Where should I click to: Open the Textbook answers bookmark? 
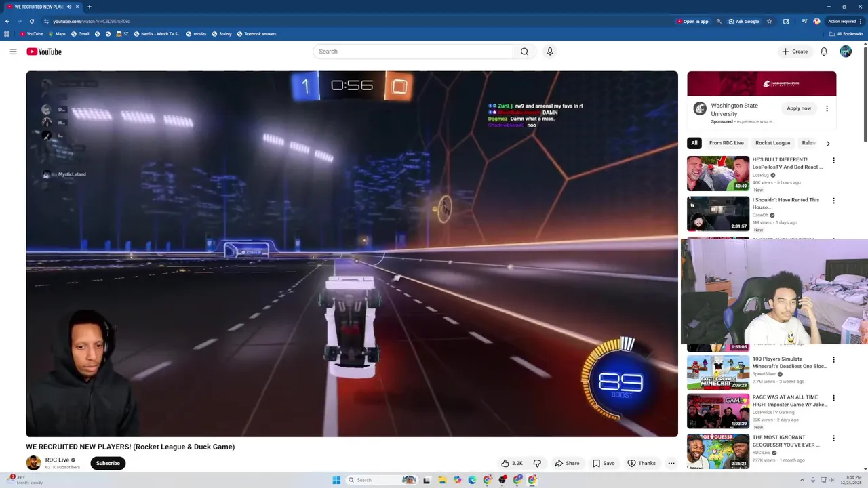pyautogui.click(x=256, y=34)
